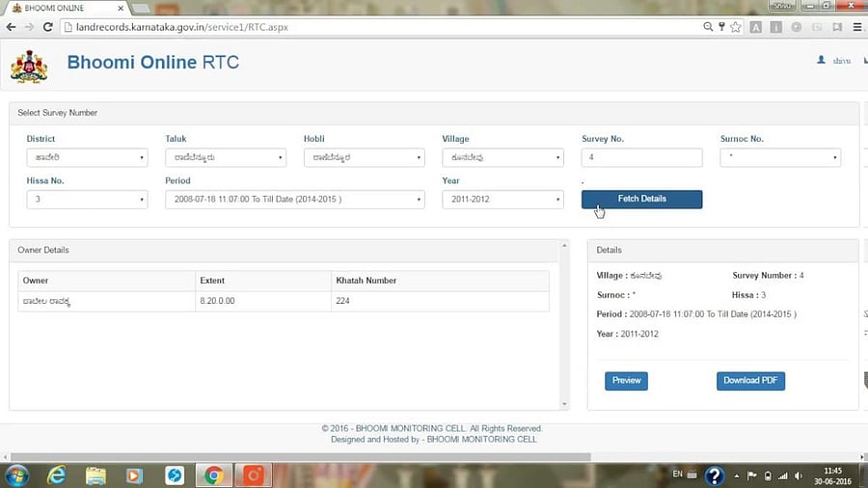This screenshot has height=488, width=868.
Task: Open the Hissa No. dropdown
Action: click(87, 200)
